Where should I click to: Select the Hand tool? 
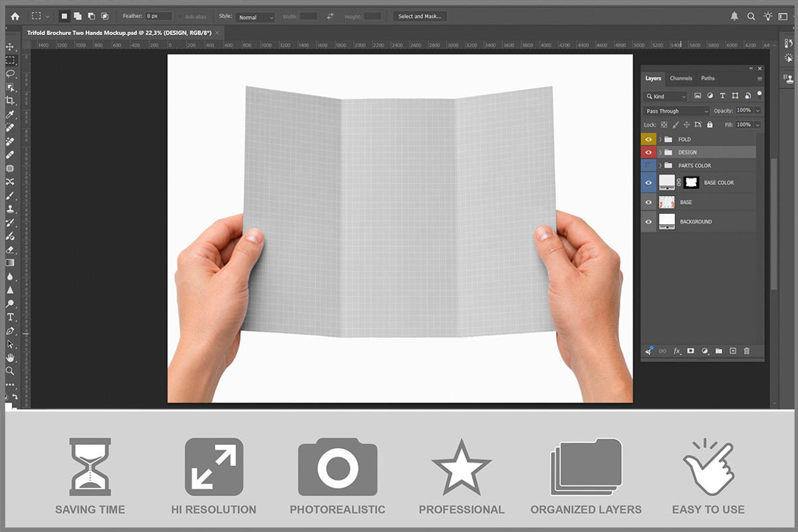coord(10,358)
